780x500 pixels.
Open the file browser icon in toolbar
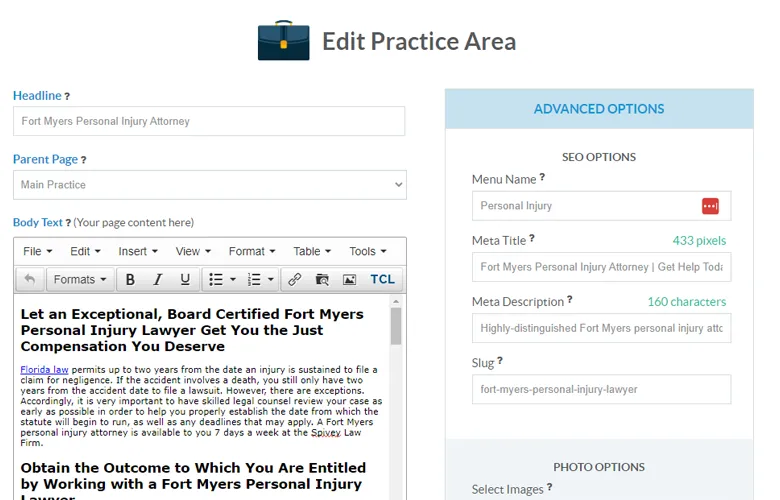[322, 280]
